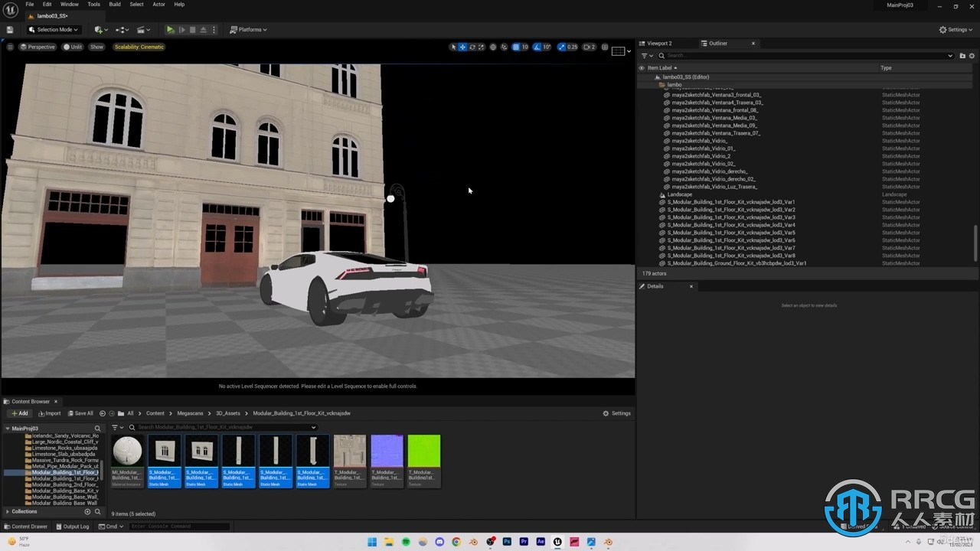Click the Save current level icon
This screenshot has width=980, height=551.
click(x=10, y=30)
